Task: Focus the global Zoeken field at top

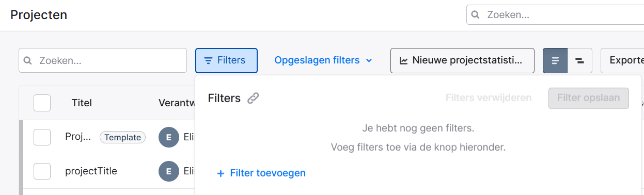Action: [555, 15]
